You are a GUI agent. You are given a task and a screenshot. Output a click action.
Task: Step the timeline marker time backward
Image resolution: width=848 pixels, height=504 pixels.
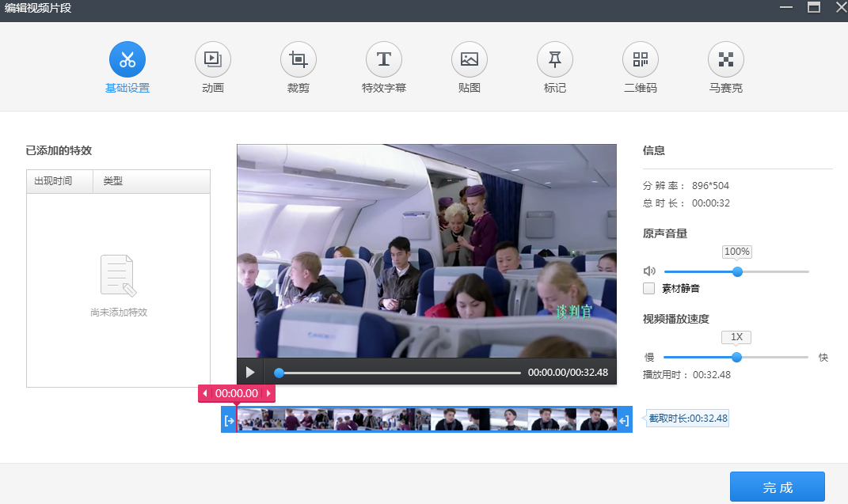click(205, 393)
